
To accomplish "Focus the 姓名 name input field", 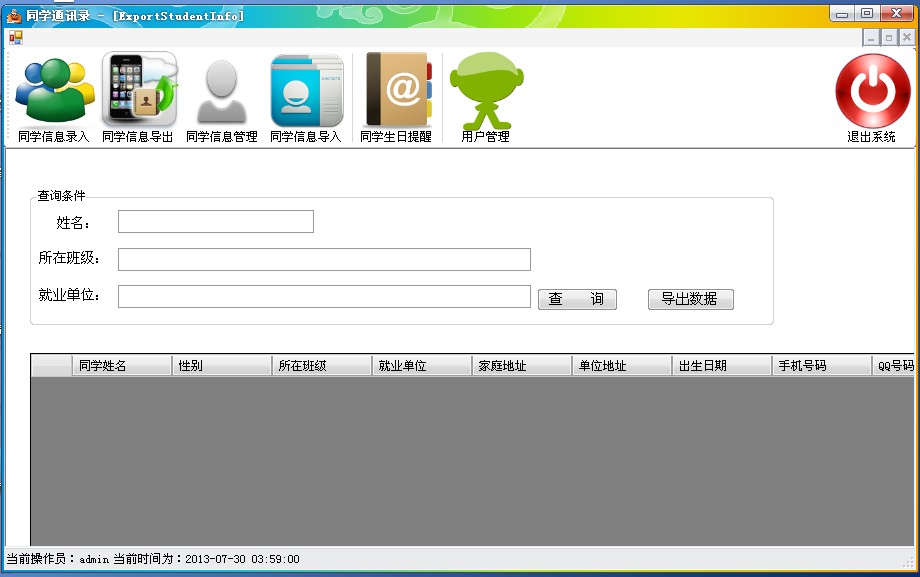I will click(x=216, y=222).
